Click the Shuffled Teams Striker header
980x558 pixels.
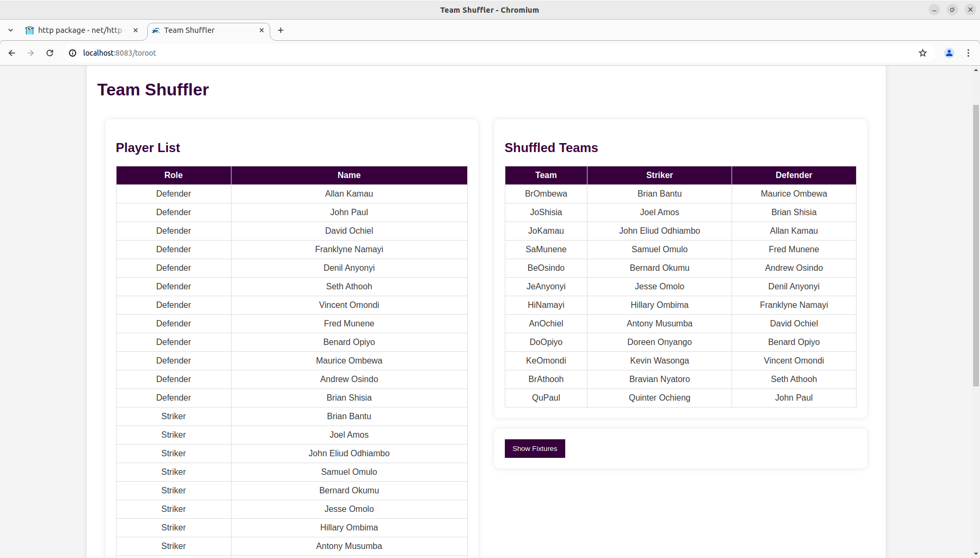coord(659,175)
